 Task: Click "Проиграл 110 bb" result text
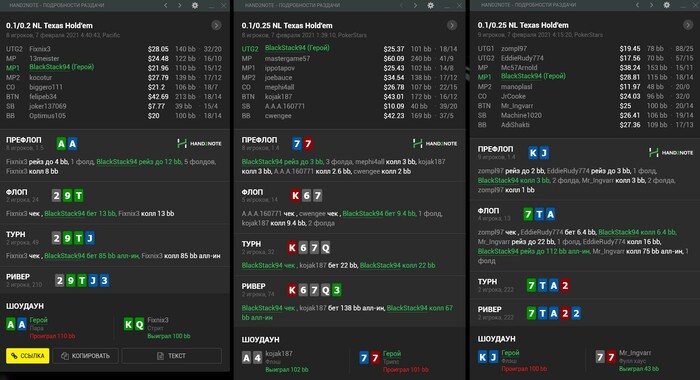(x=52, y=336)
